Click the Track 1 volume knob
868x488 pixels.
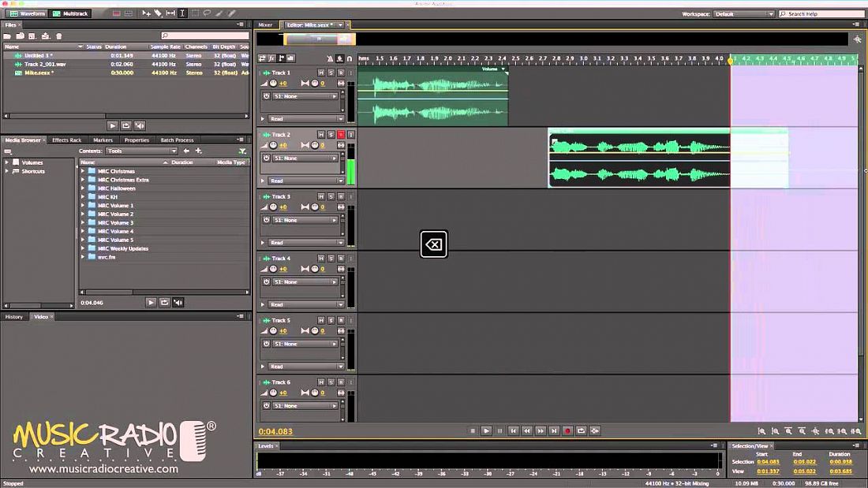pyautogui.click(x=274, y=83)
